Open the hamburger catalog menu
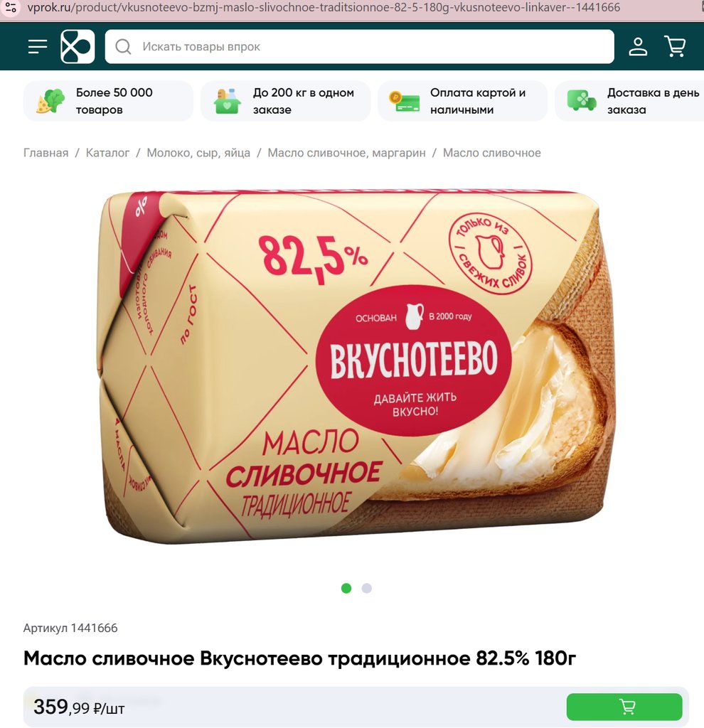 coord(38,46)
